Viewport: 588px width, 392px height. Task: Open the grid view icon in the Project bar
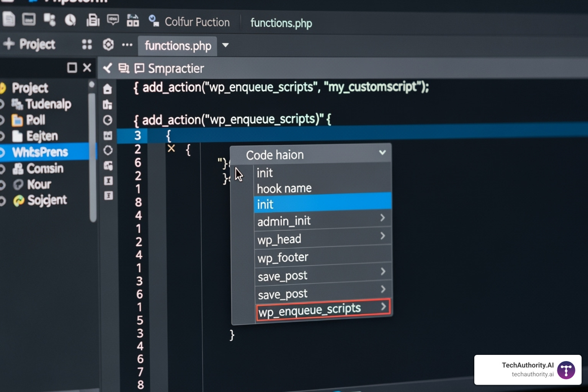87,45
